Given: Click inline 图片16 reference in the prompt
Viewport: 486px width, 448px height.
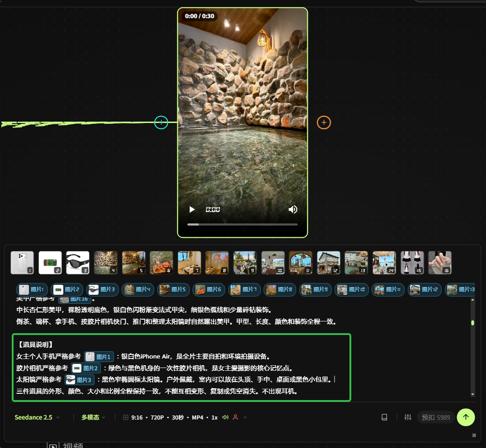Looking at the screenshot, I should click(x=75, y=299).
